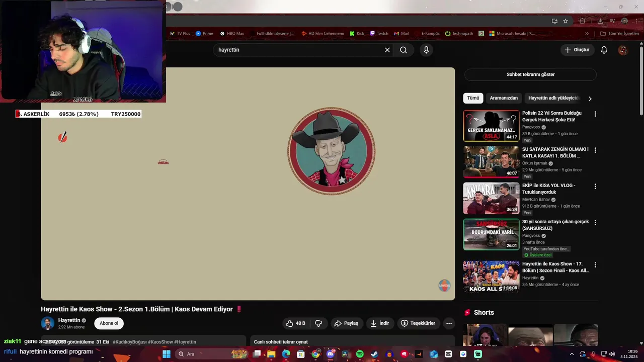The width and height of the screenshot is (644, 362).
Task: Open options for EKİP ile KISA YOL VLOG
Action: (x=595, y=187)
